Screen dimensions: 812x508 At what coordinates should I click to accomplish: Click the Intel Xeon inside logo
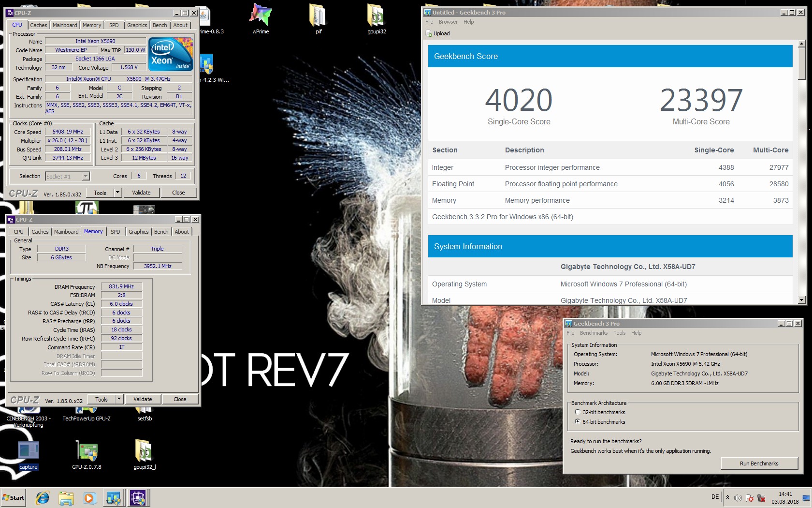(172, 54)
